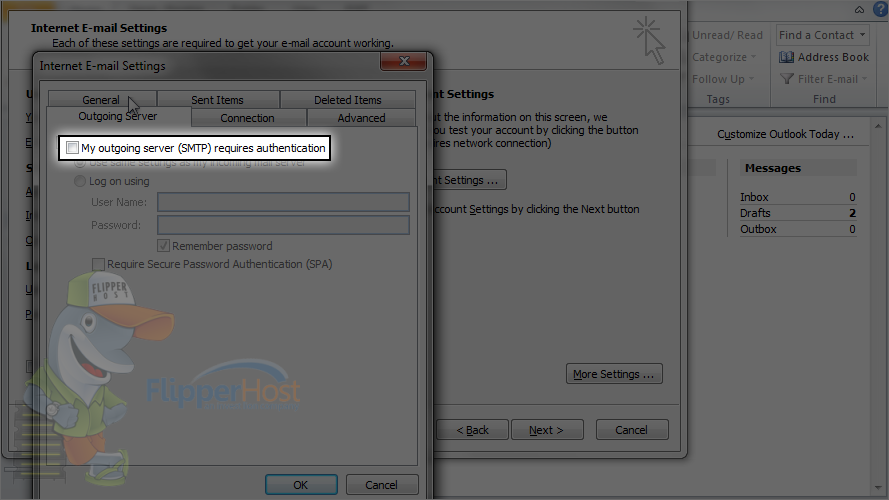
Task: Open the Customize Outlook Today link
Action: pos(785,134)
